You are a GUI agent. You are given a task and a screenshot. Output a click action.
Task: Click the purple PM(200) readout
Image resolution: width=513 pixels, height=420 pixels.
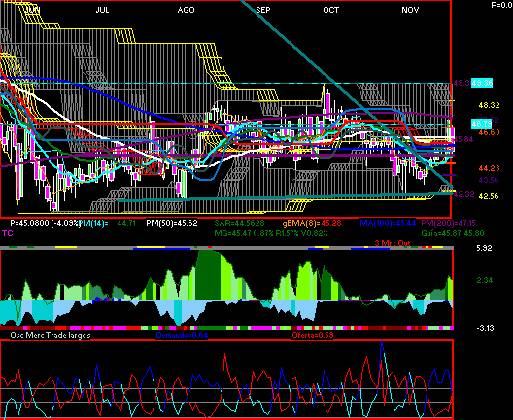pos(448,223)
